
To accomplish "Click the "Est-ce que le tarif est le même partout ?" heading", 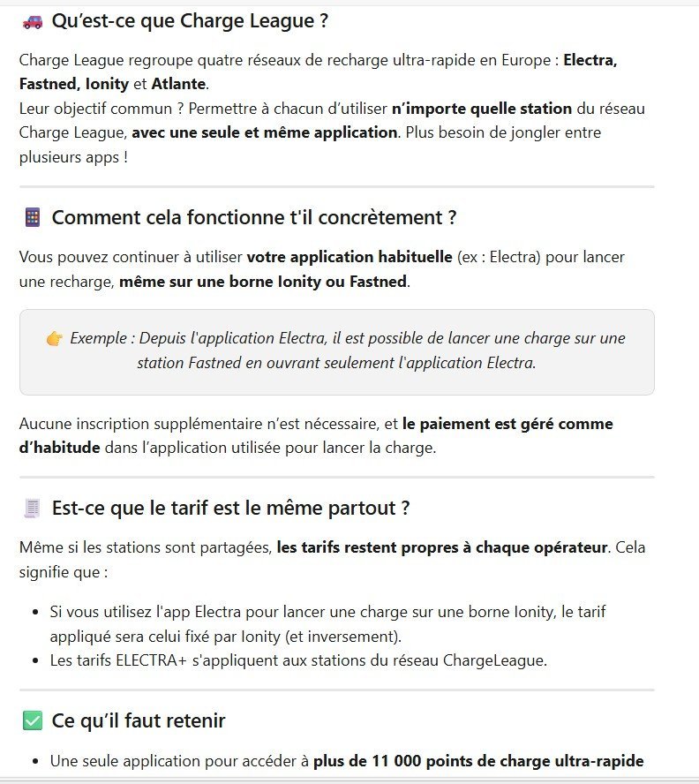I will click(230, 508).
